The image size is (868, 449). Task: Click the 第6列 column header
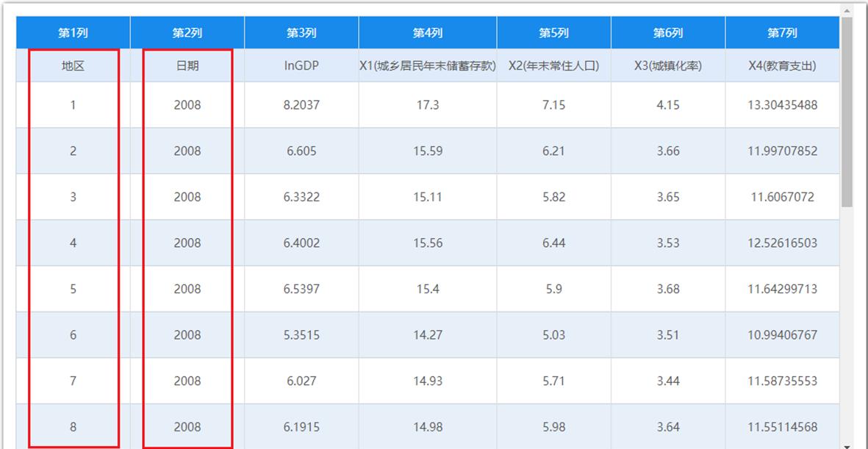(665, 32)
